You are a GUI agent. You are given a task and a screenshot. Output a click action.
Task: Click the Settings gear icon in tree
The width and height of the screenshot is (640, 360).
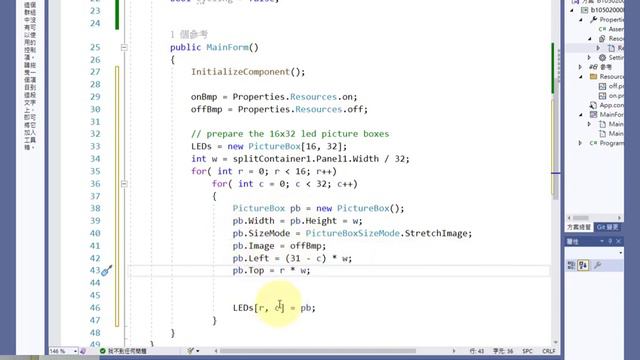(x=602, y=58)
